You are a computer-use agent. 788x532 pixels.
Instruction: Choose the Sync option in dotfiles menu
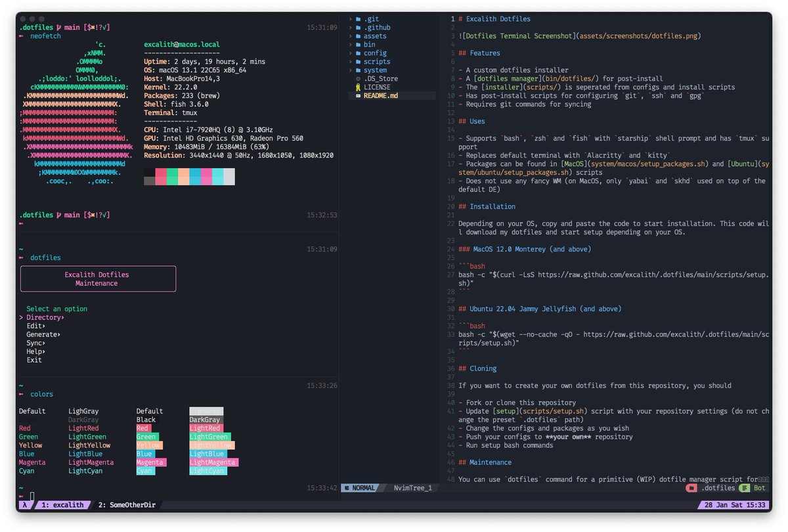click(x=36, y=343)
